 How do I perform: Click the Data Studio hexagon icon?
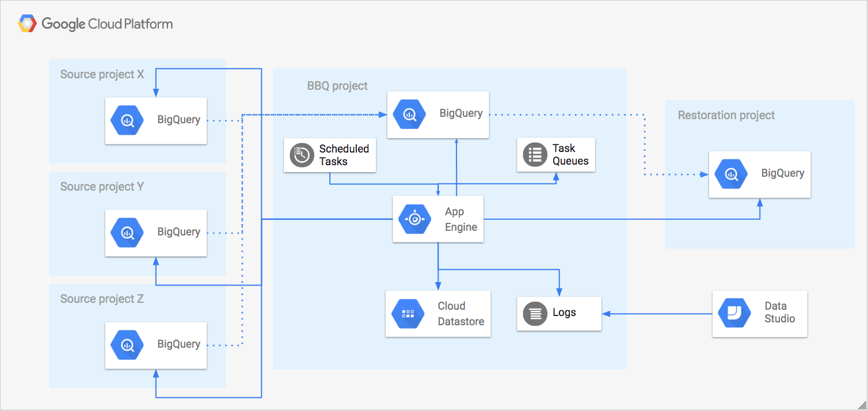734,314
